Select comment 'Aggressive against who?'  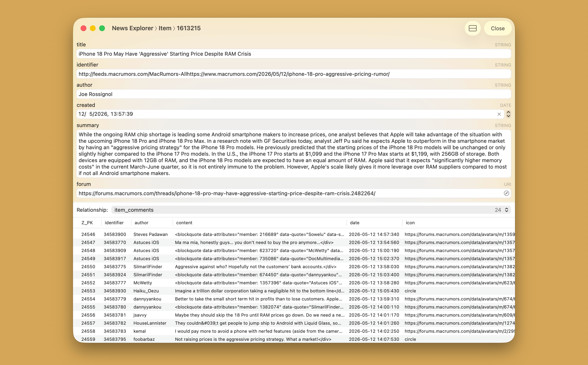(294, 267)
